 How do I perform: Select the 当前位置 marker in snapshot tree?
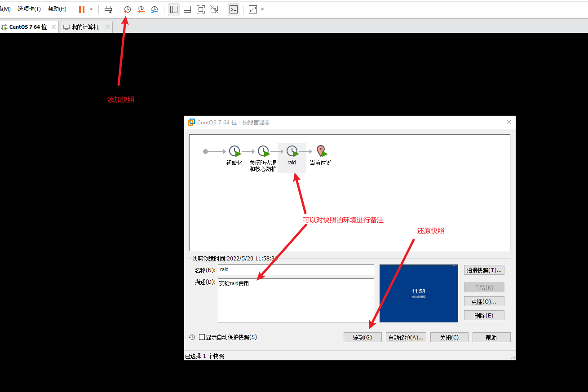pyautogui.click(x=321, y=155)
